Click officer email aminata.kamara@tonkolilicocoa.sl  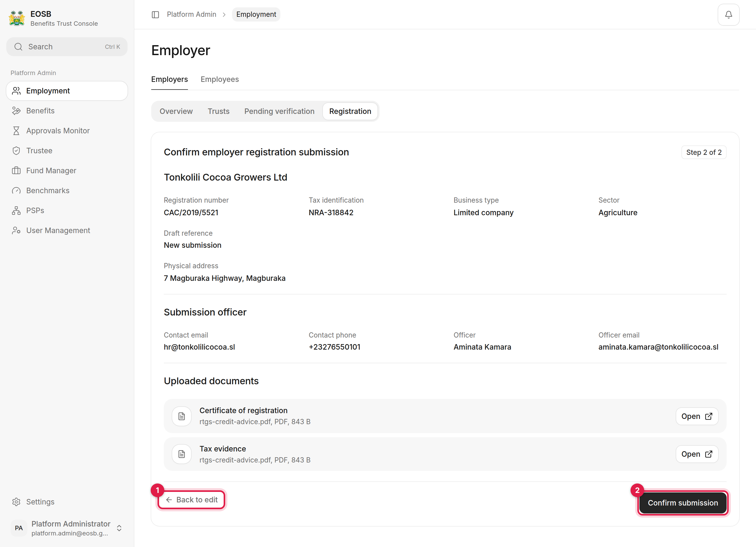[x=658, y=347]
